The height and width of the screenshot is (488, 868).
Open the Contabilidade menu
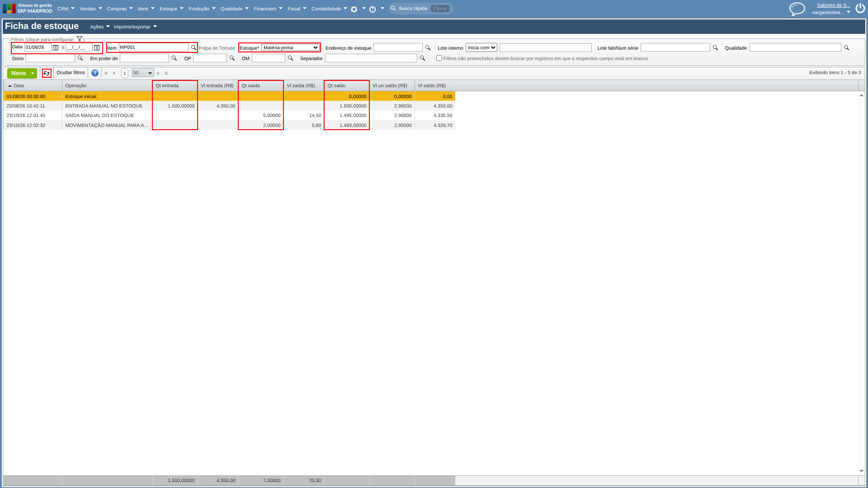pyautogui.click(x=329, y=9)
